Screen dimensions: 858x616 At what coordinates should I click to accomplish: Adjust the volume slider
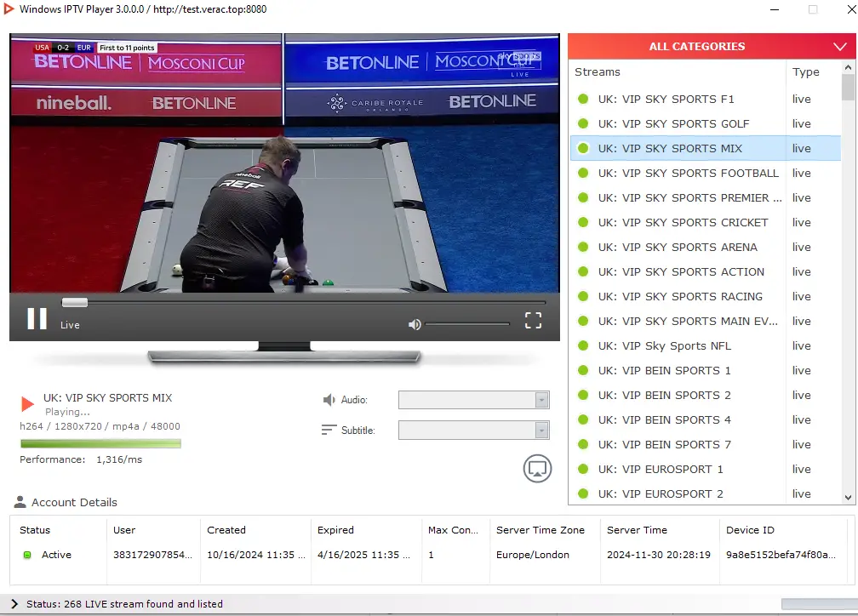(x=467, y=324)
